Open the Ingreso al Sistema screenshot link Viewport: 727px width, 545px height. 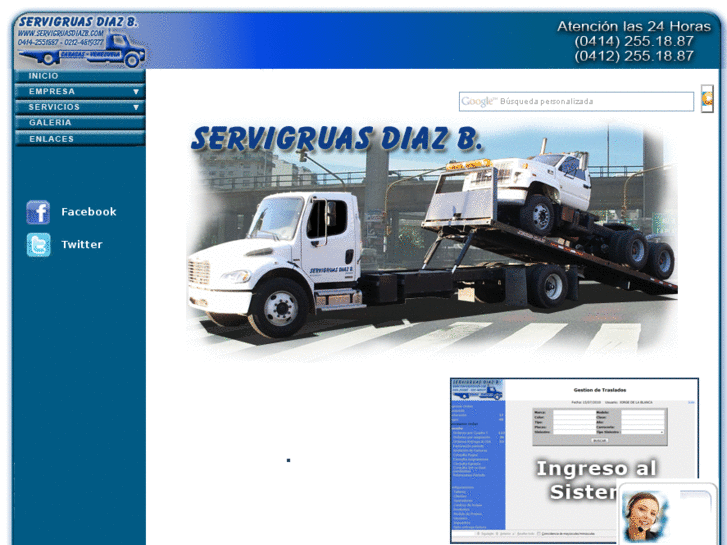pos(574,461)
